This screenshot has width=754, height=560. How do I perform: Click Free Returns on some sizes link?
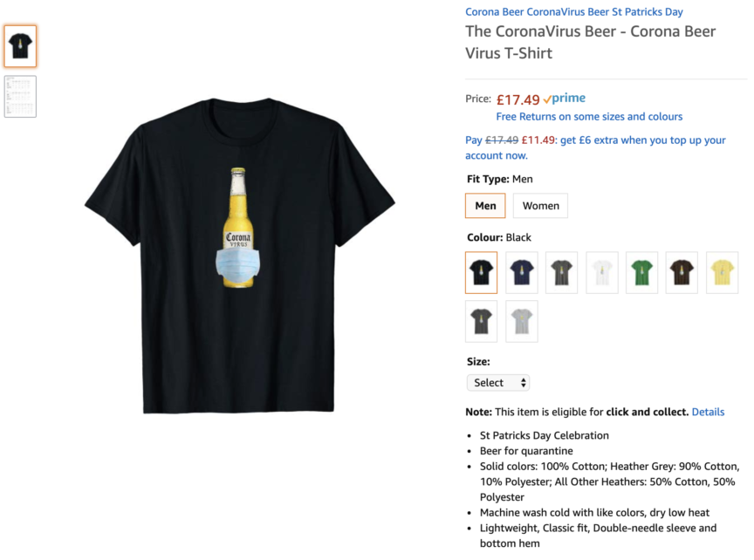pos(589,116)
